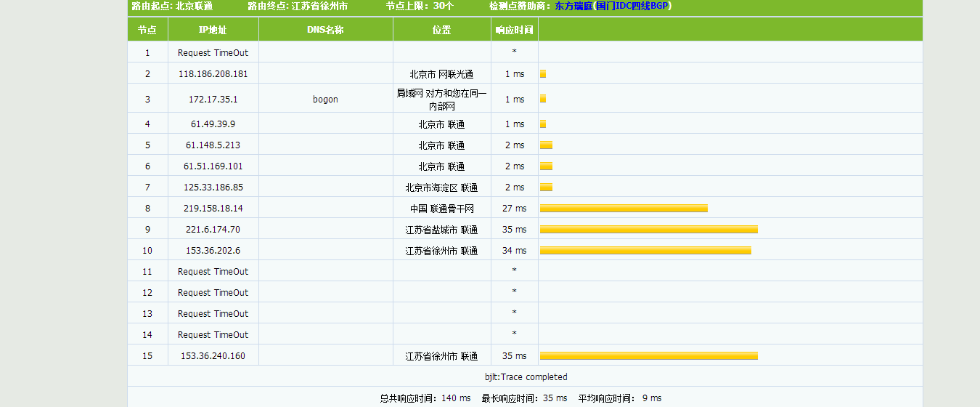Click 35 ms response time for 221.6.174.70
The image size is (980, 407).
click(514, 230)
